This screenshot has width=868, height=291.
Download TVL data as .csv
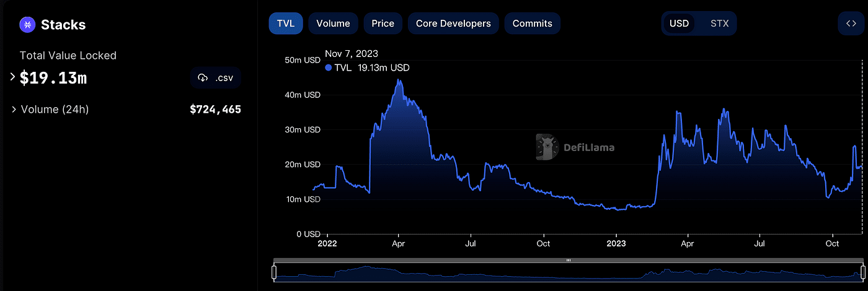(215, 78)
